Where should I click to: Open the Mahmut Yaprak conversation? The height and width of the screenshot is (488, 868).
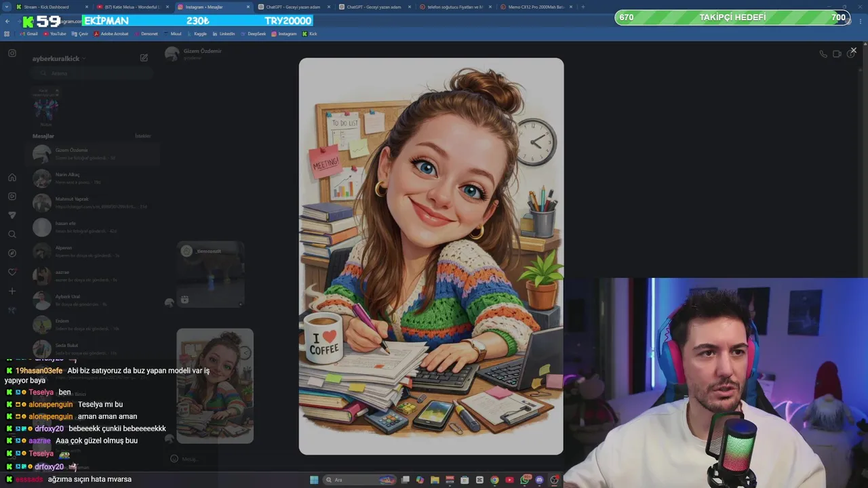pyautogui.click(x=92, y=203)
